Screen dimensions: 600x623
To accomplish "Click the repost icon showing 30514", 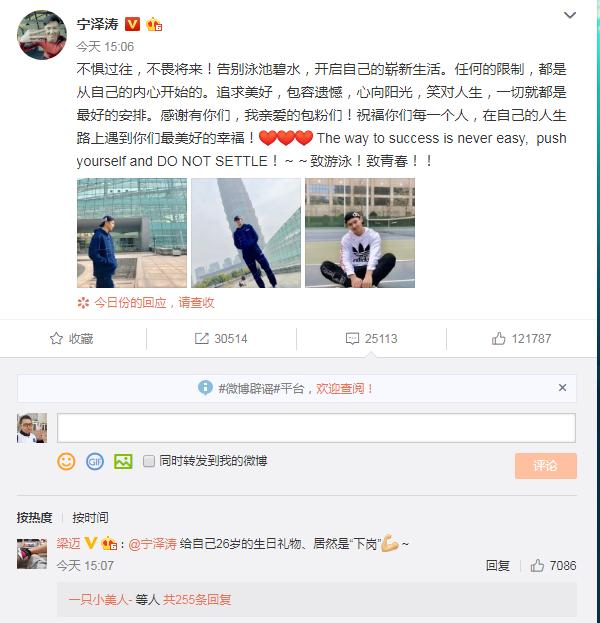I will point(202,339).
